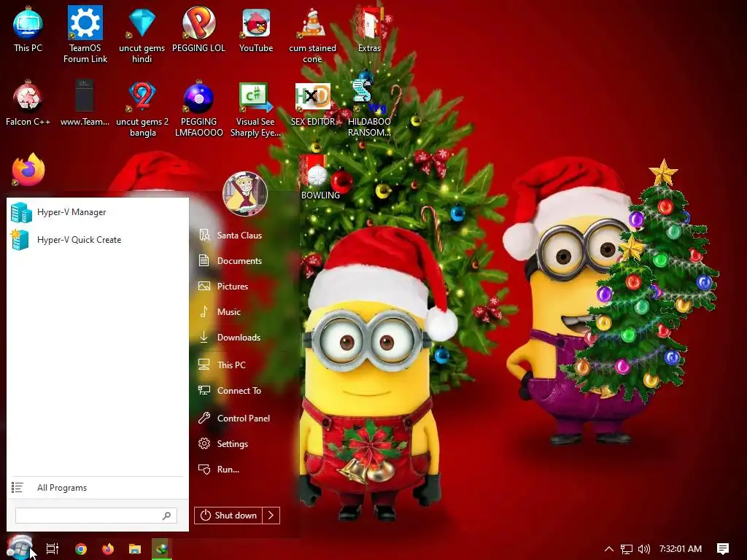Open the Extras desktop icon

pyautogui.click(x=369, y=28)
